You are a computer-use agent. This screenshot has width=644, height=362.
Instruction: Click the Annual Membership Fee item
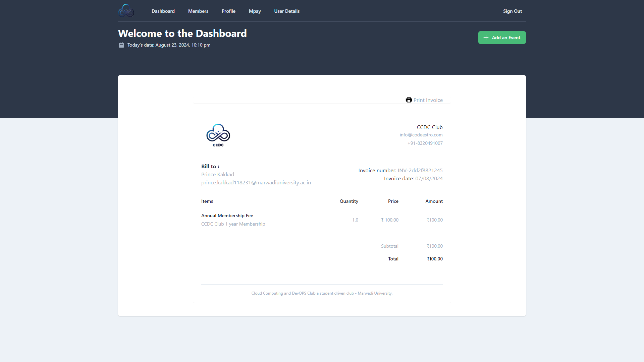coord(227,216)
